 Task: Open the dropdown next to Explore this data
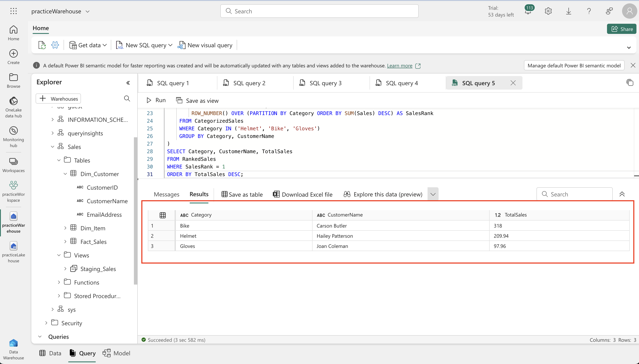433,194
